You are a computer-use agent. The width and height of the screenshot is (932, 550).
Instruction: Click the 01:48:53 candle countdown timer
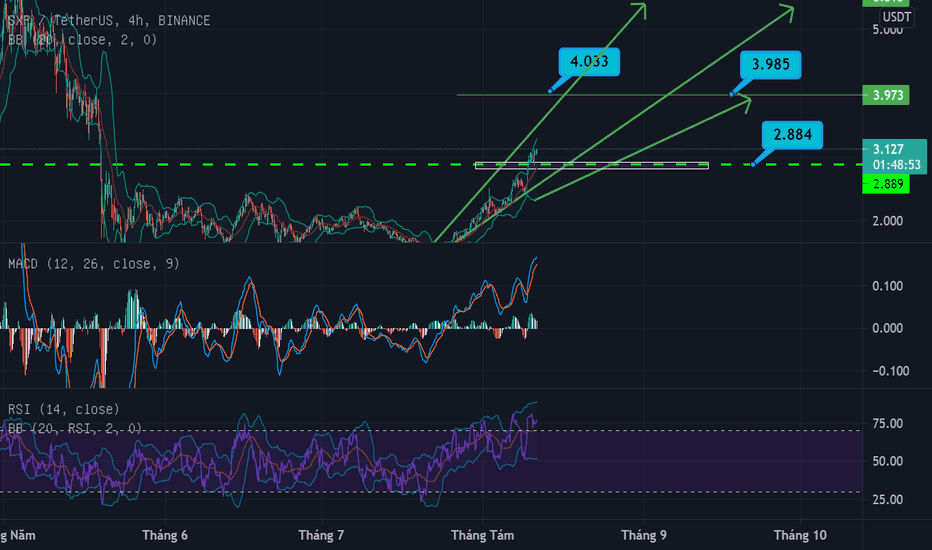pos(896,165)
